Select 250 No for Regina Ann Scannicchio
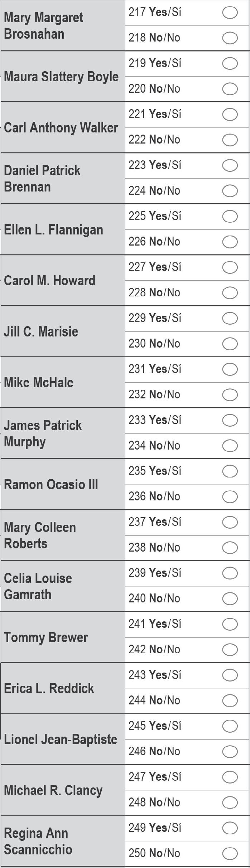Screen dimensions: 250x868 pos(230,853)
